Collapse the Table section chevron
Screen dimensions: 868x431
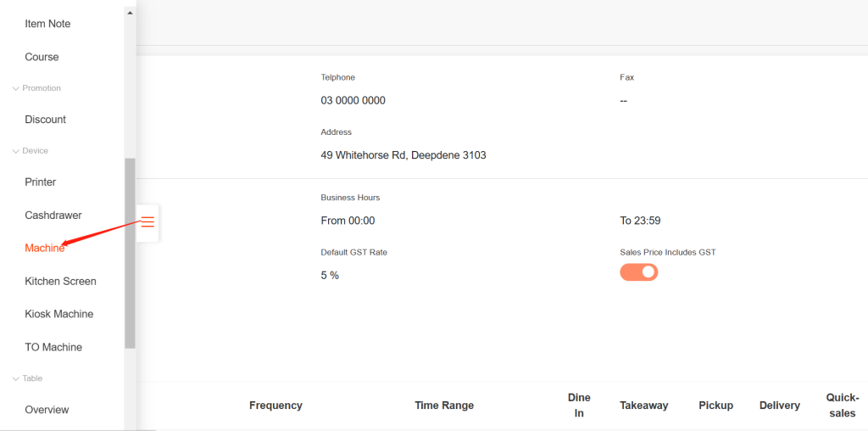click(x=15, y=378)
